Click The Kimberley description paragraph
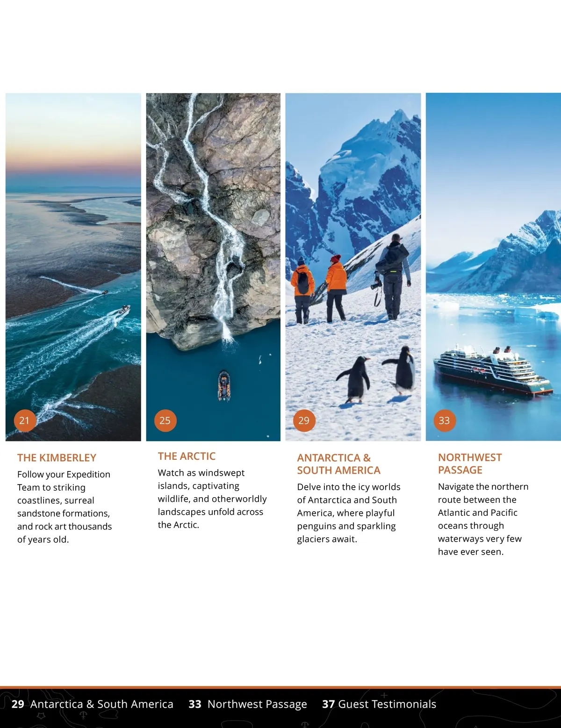This screenshot has width=561, height=728. pos(65,507)
